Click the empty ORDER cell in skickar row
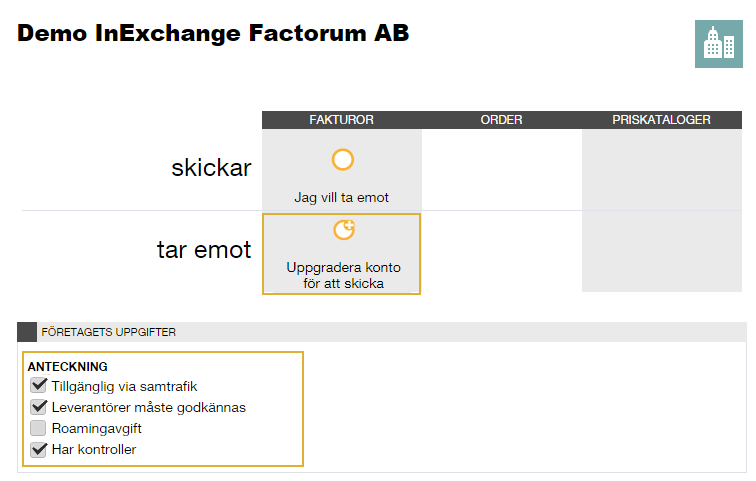The width and height of the screenshot is (756, 481). coord(501,170)
